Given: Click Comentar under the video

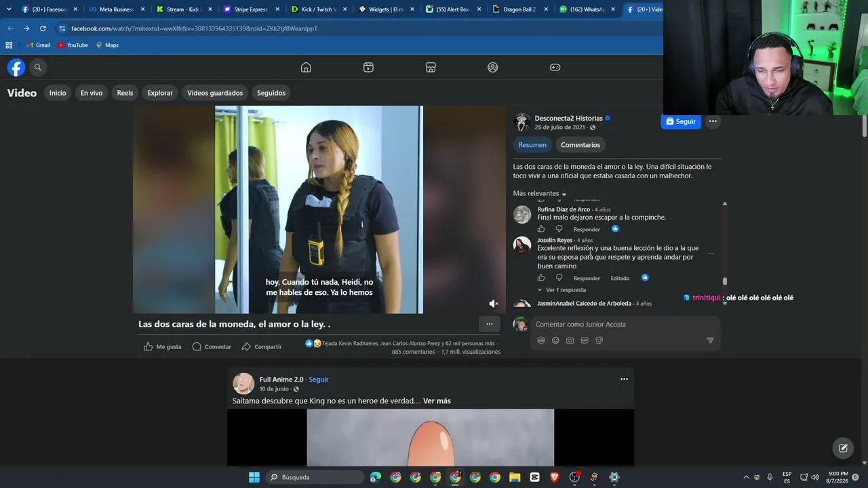Looking at the screenshot, I should click(212, 346).
